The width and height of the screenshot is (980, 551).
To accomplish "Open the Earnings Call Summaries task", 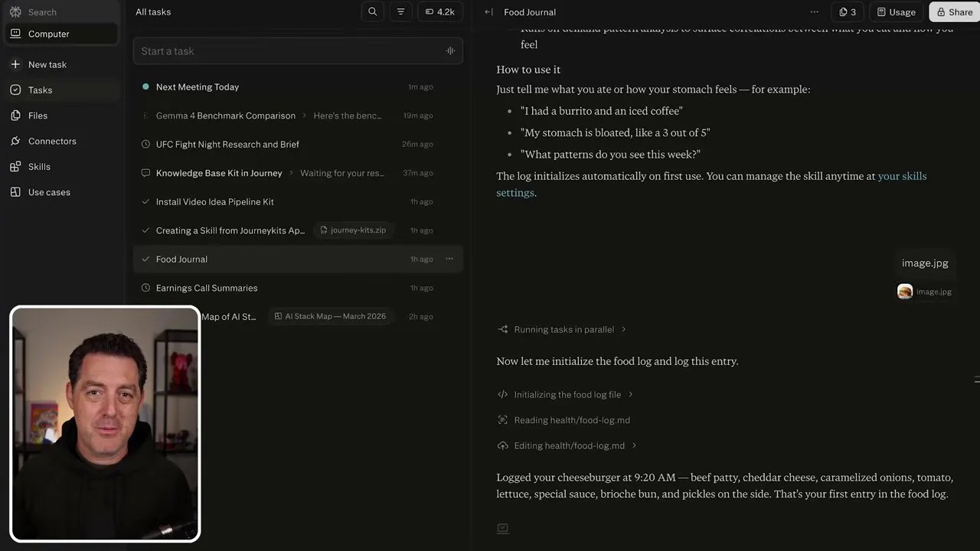I will (297, 288).
